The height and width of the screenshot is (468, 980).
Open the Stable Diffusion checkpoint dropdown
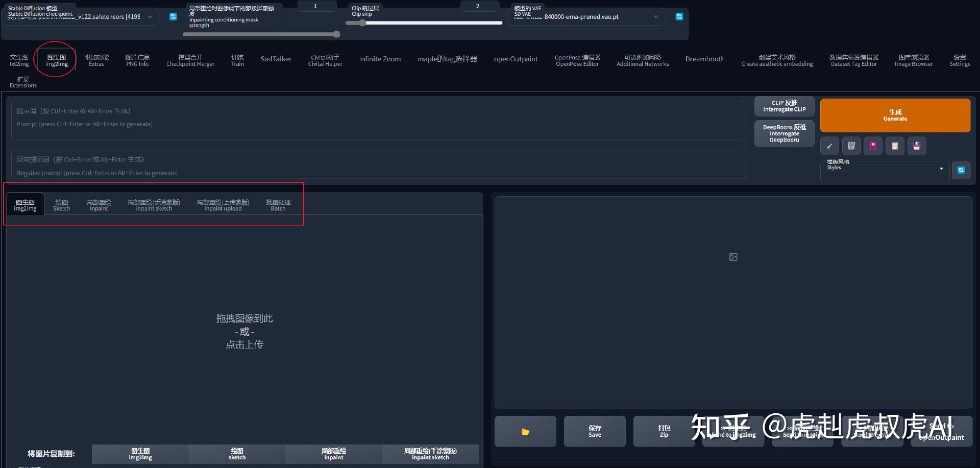pos(79,17)
